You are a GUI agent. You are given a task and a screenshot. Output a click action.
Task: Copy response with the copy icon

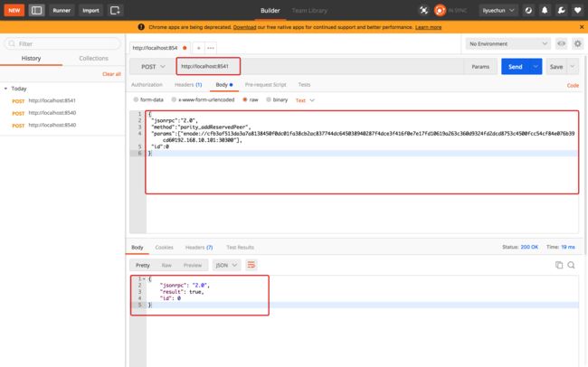pyautogui.click(x=559, y=265)
